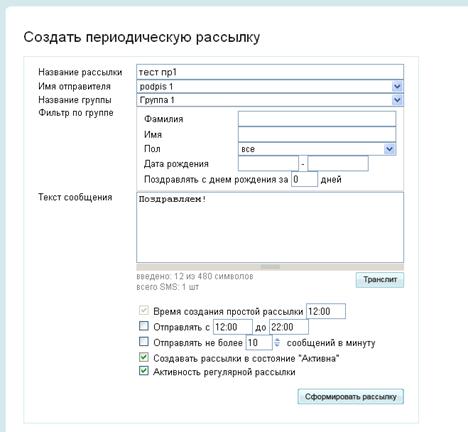Click the send-until time field 22:00
The image size is (468, 432).
(x=289, y=327)
